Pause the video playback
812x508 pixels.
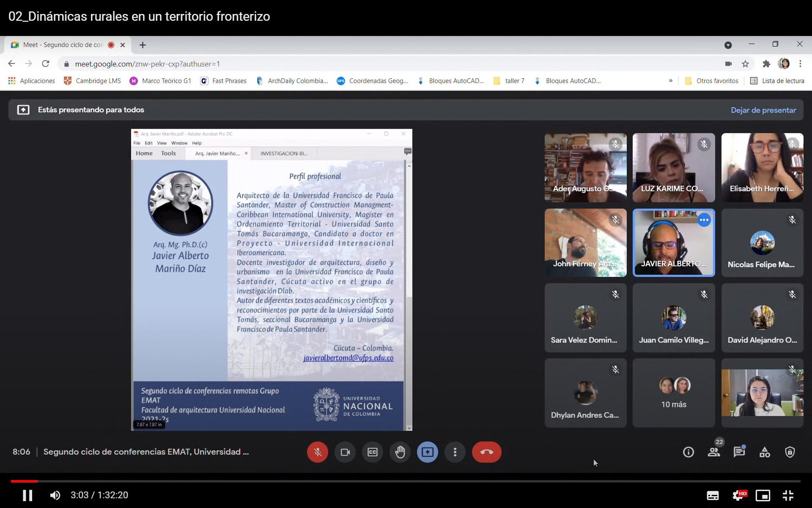27,495
